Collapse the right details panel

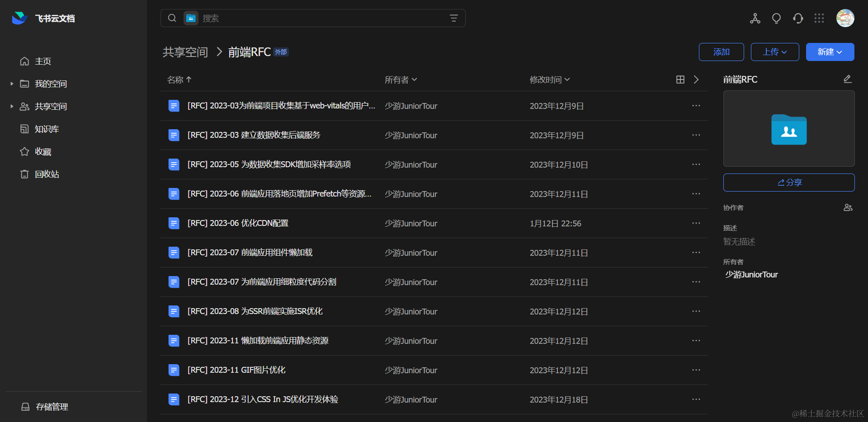point(696,80)
